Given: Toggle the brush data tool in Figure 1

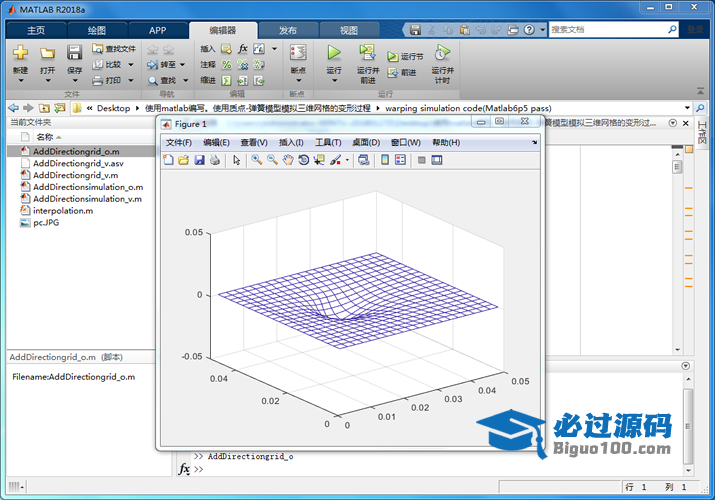Looking at the screenshot, I should (x=336, y=160).
